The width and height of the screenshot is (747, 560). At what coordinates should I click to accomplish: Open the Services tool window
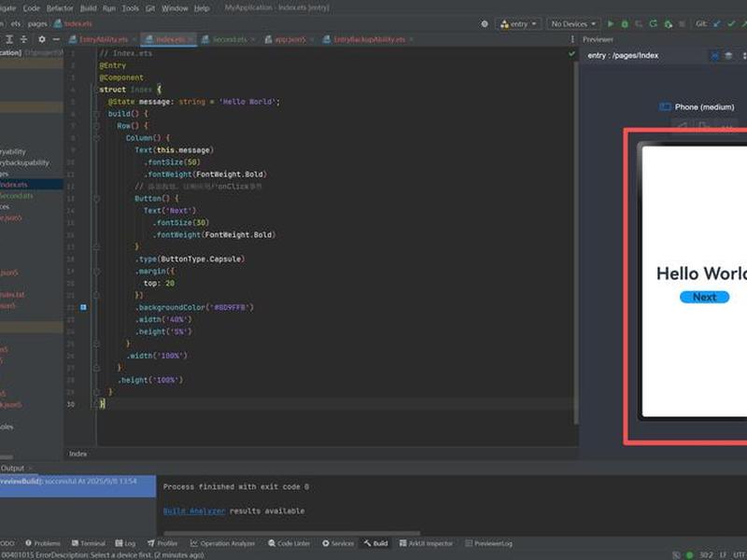pyautogui.click(x=338, y=543)
